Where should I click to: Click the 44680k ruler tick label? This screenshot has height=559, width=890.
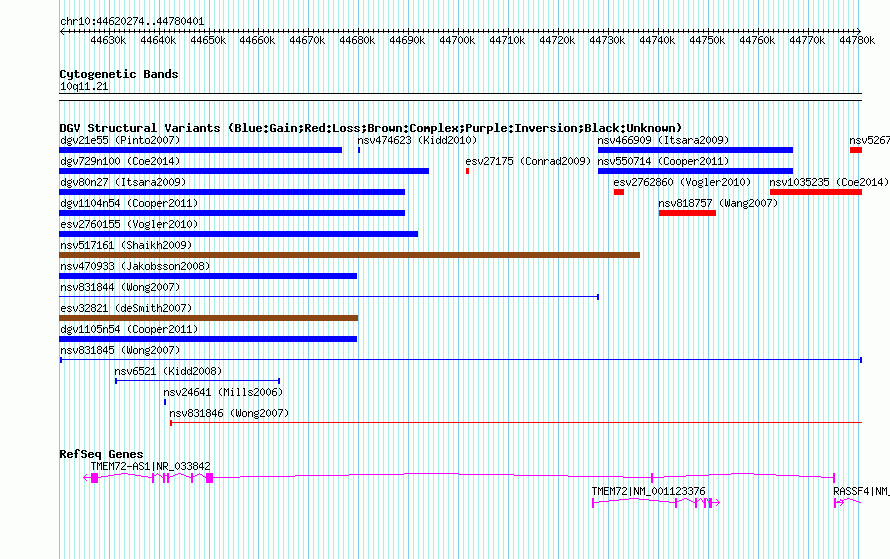357,40
